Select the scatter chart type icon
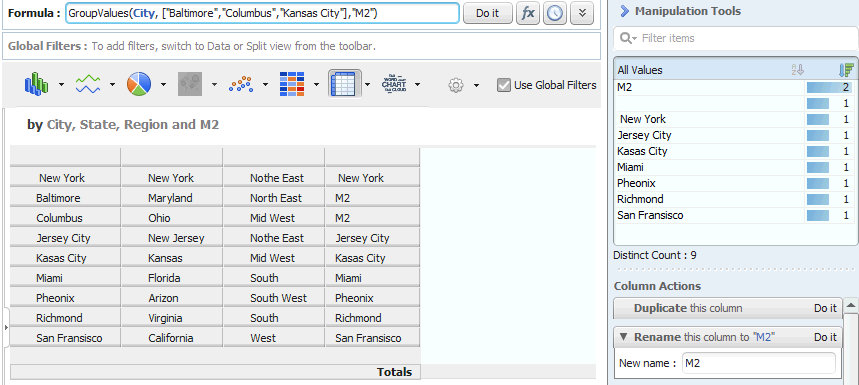This screenshot has height=385, width=859. coord(241,84)
